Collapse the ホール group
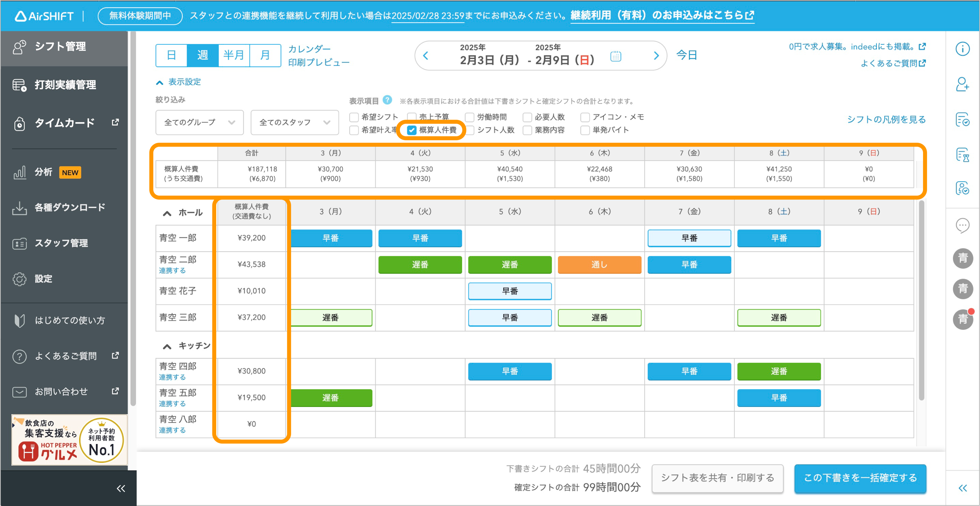Viewport: 980px width, 506px height. click(x=167, y=213)
